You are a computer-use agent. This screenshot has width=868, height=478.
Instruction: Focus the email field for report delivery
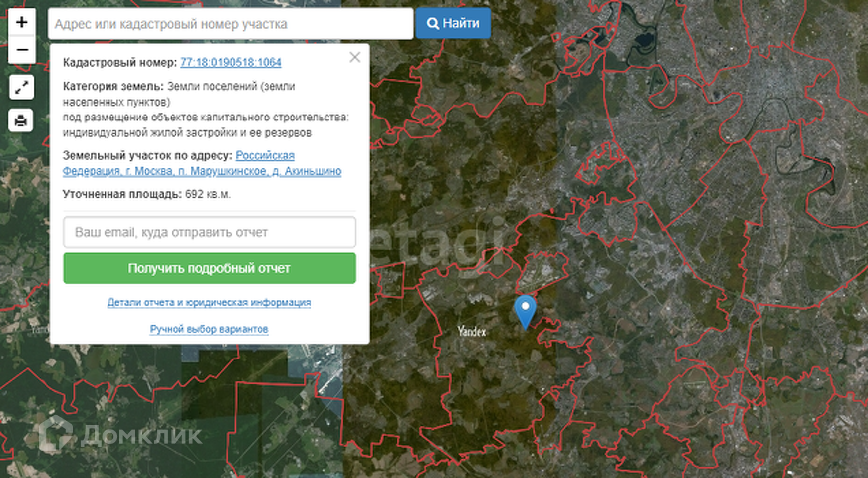click(x=209, y=232)
